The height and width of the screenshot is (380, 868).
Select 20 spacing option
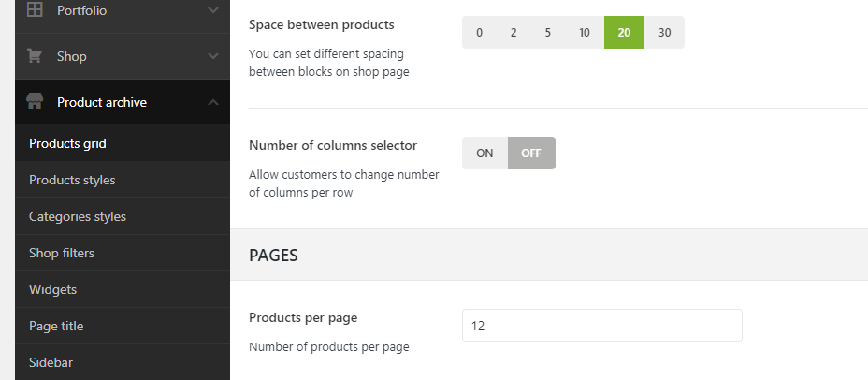click(x=624, y=32)
